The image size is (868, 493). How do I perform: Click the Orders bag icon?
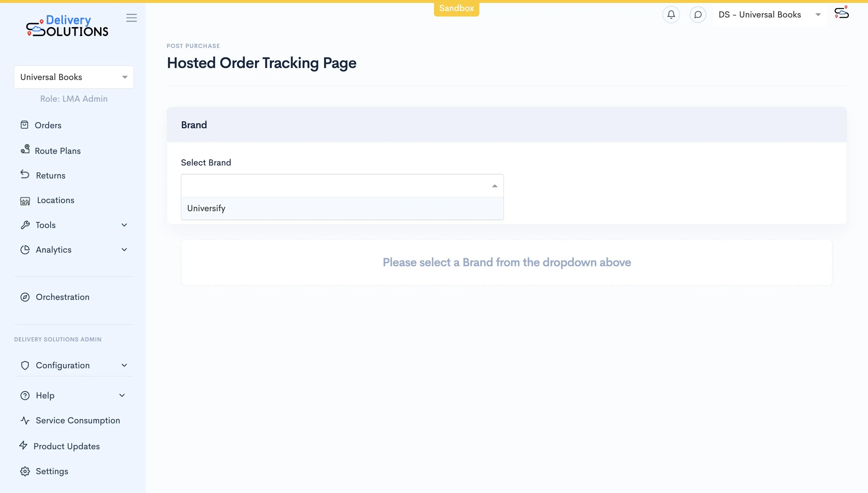point(24,125)
